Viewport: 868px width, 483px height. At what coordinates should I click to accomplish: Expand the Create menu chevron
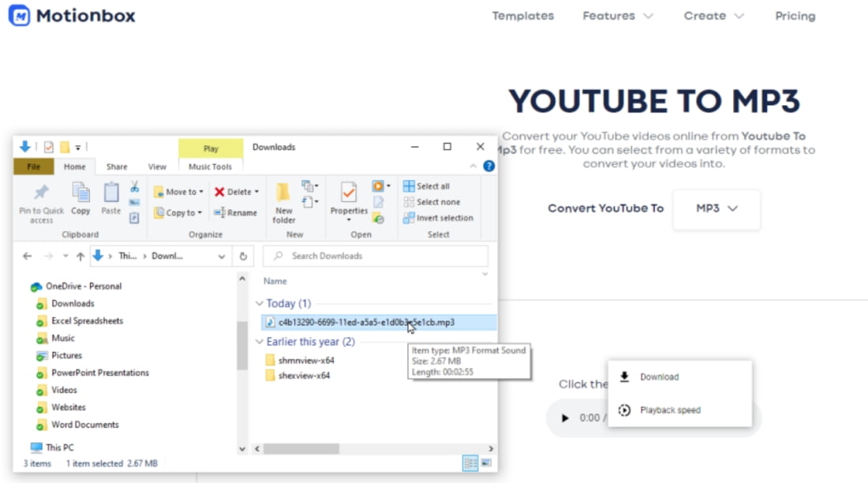click(739, 16)
